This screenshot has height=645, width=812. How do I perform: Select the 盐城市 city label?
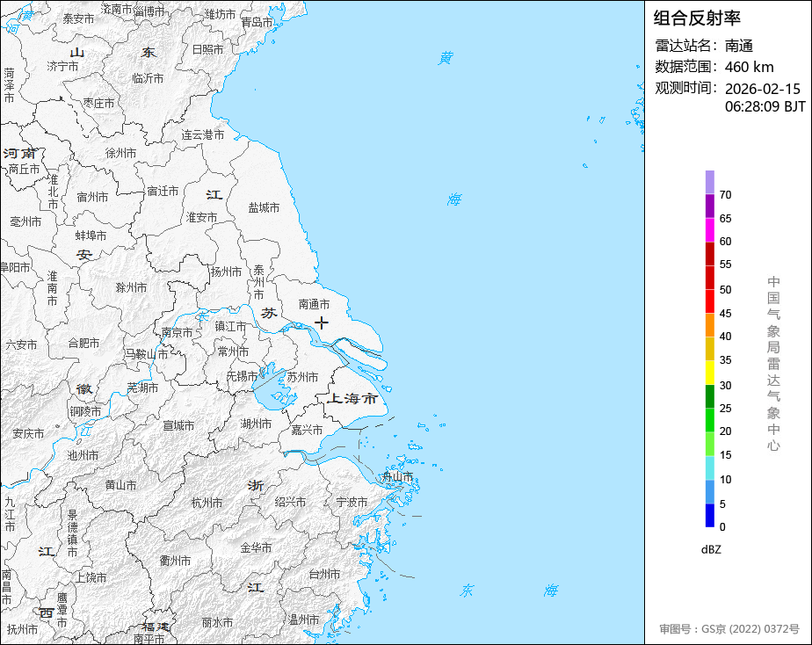pos(264,207)
